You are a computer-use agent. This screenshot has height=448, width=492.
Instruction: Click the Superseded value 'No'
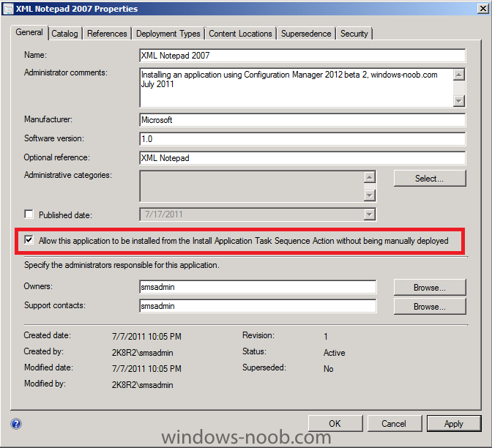click(x=329, y=369)
